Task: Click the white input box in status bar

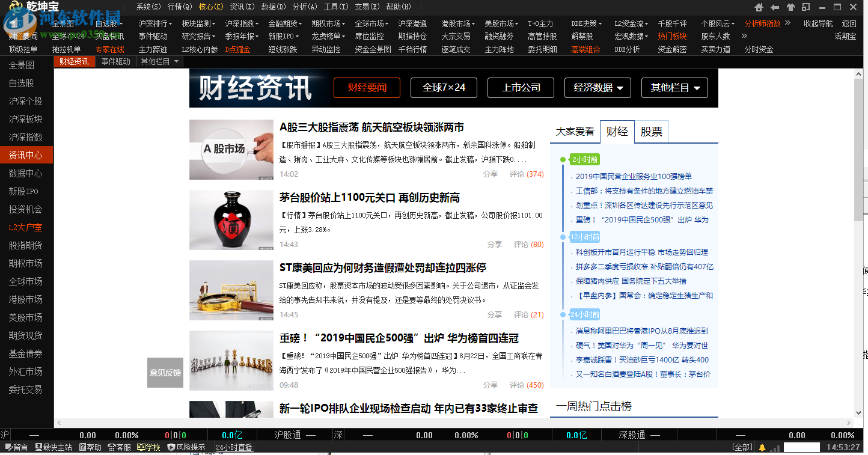Action: tap(802, 448)
